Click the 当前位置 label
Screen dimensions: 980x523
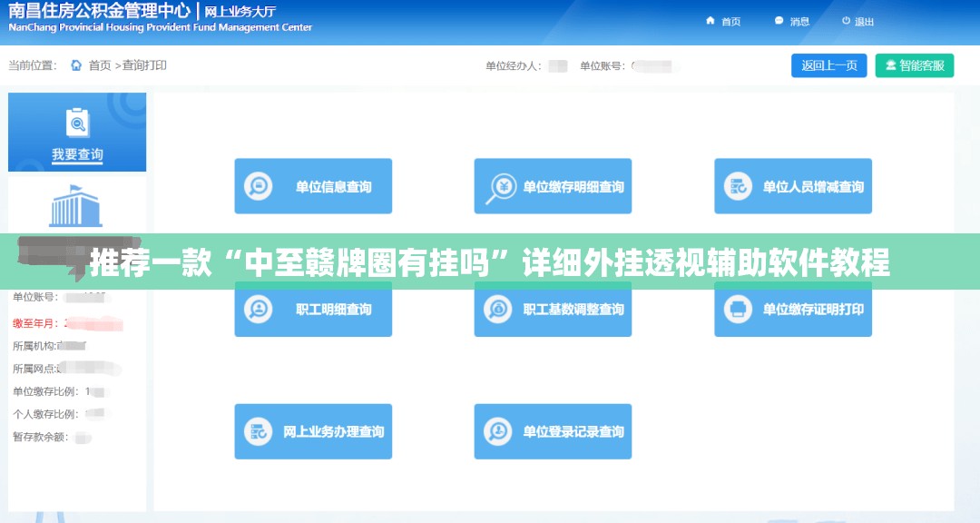[x=33, y=65]
